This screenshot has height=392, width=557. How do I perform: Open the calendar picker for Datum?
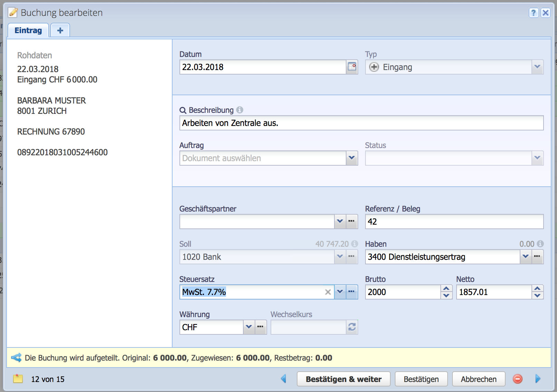pyautogui.click(x=352, y=67)
